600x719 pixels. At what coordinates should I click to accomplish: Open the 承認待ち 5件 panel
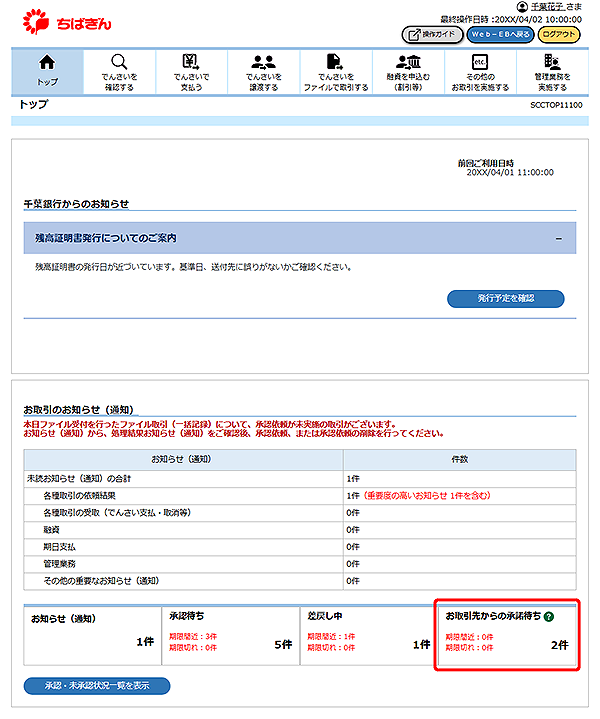(228, 633)
